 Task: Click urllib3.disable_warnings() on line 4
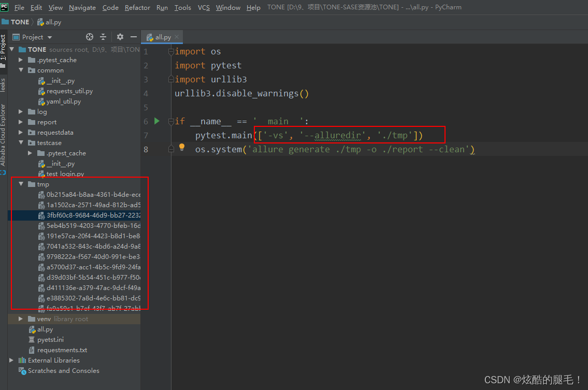(x=241, y=93)
